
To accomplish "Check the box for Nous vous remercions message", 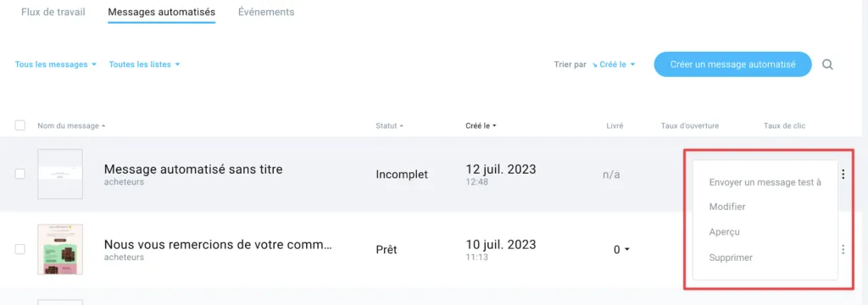I will point(20,249).
